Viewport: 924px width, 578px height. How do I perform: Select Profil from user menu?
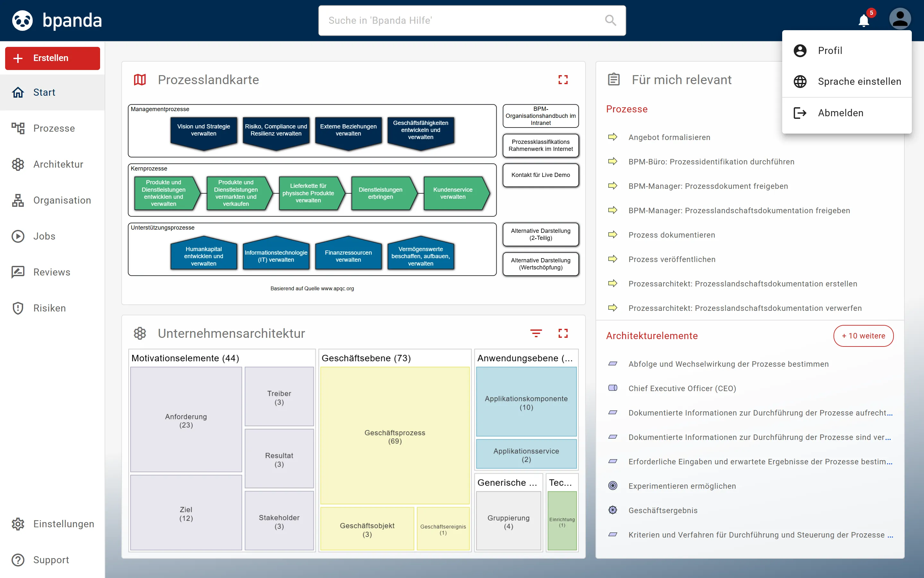(846, 50)
